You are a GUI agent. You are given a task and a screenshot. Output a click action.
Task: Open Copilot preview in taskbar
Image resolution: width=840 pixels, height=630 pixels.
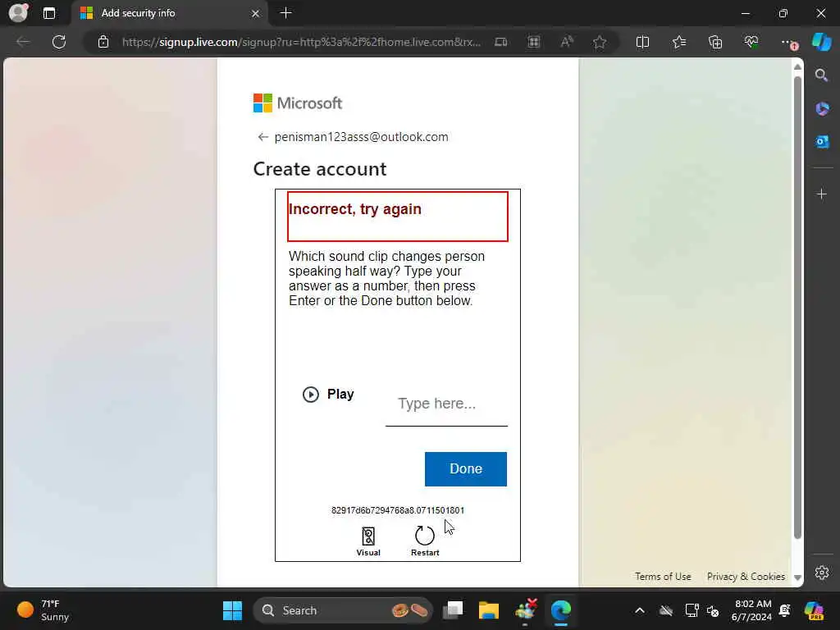pyautogui.click(x=814, y=610)
